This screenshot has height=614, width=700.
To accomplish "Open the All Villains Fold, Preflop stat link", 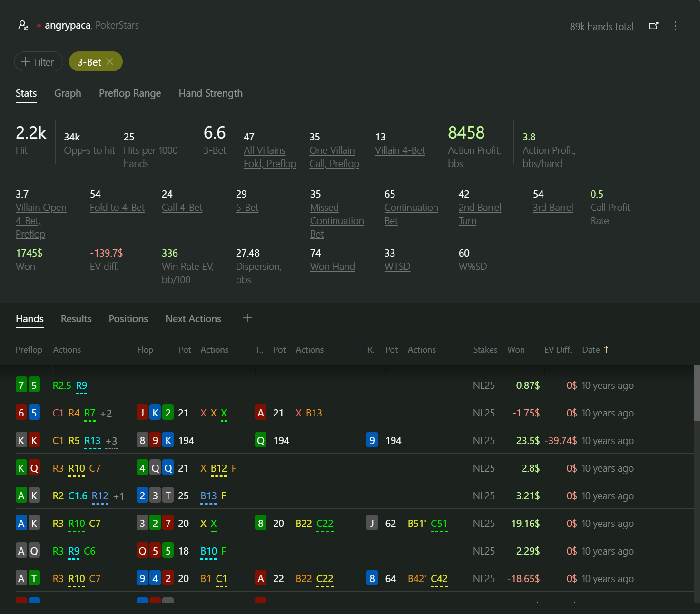I will point(270,157).
